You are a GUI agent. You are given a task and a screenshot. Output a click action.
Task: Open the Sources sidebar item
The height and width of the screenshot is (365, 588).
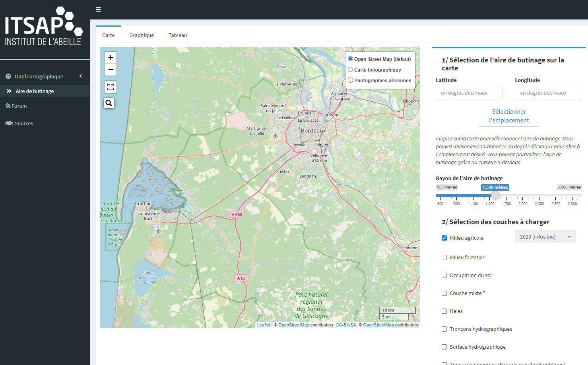click(x=24, y=124)
